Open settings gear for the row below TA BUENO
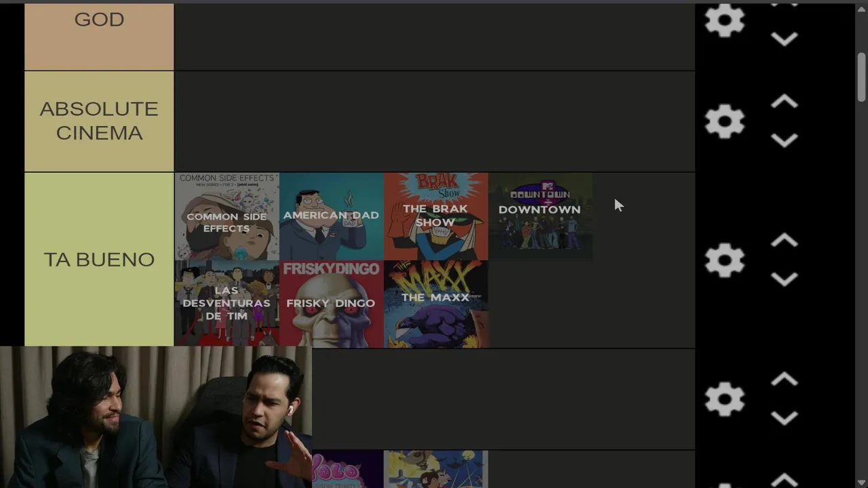This screenshot has height=488, width=868. (x=724, y=399)
